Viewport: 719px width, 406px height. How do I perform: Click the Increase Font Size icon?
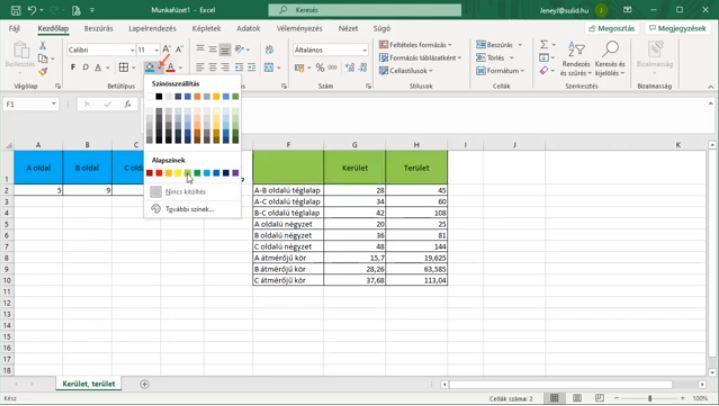pyautogui.click(x=167, y=49)
